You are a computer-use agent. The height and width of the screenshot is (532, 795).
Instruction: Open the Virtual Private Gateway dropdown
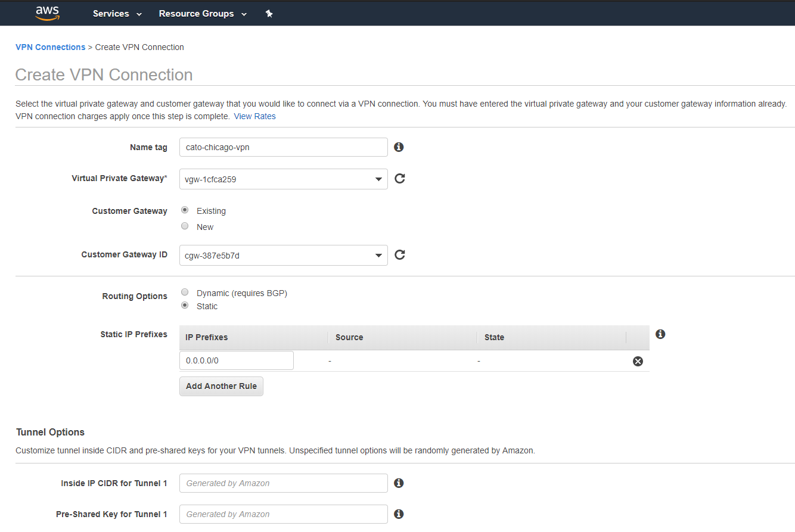[x=283, y=179]
